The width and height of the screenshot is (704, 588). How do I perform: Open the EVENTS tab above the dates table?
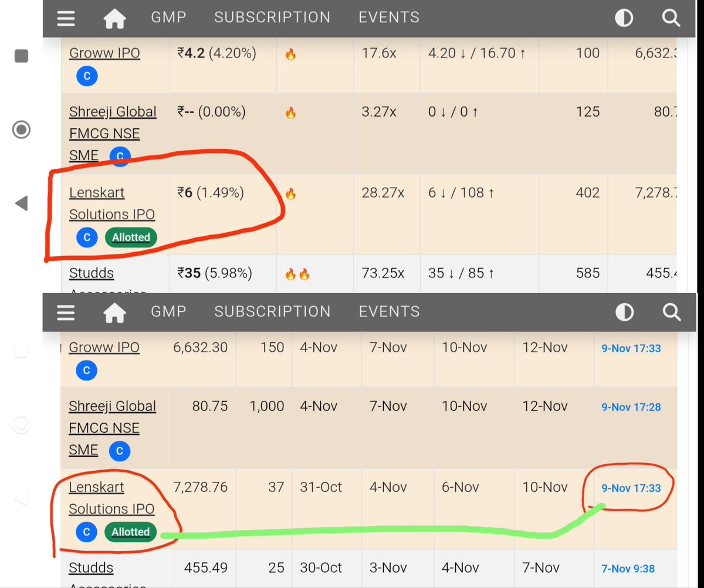tap(389, 311)
